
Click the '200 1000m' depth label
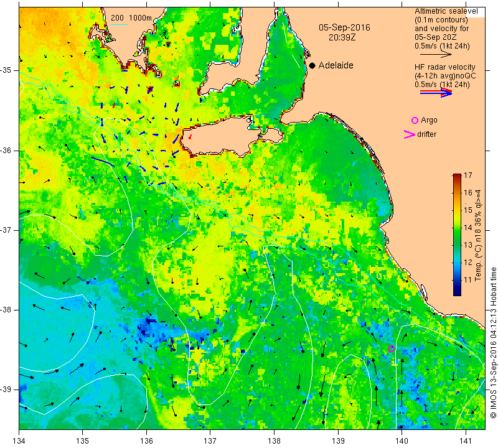click(x=131, y=18)
